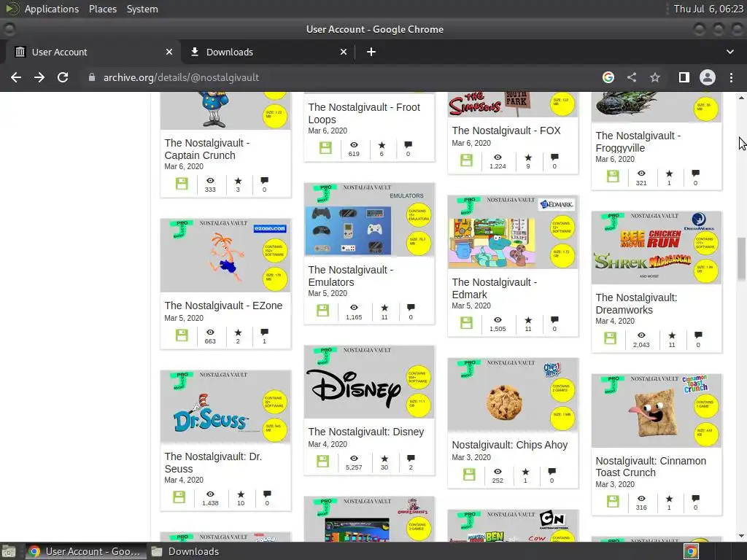747x560 pixels.
Task: Click the Emulators game controllers thumbnail
Action: pos(369,219)
